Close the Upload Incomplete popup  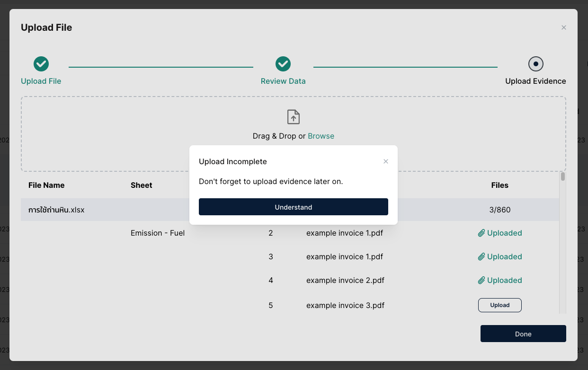[386, 161]
